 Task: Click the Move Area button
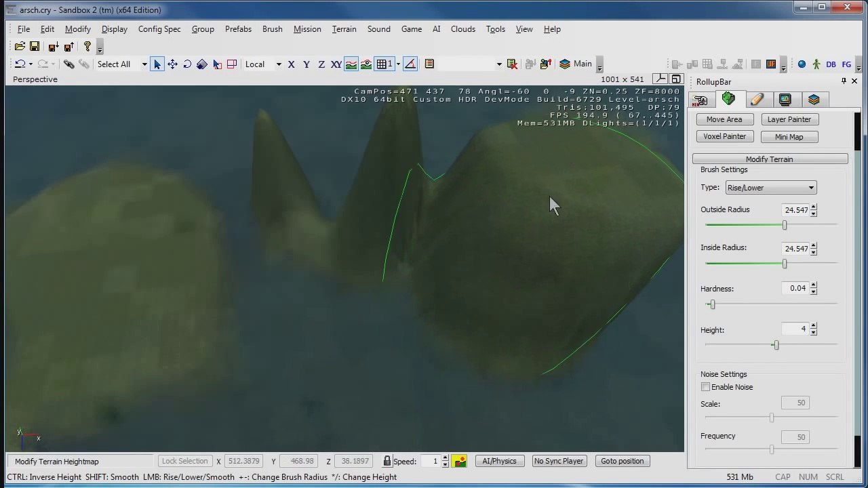point(724,119)
